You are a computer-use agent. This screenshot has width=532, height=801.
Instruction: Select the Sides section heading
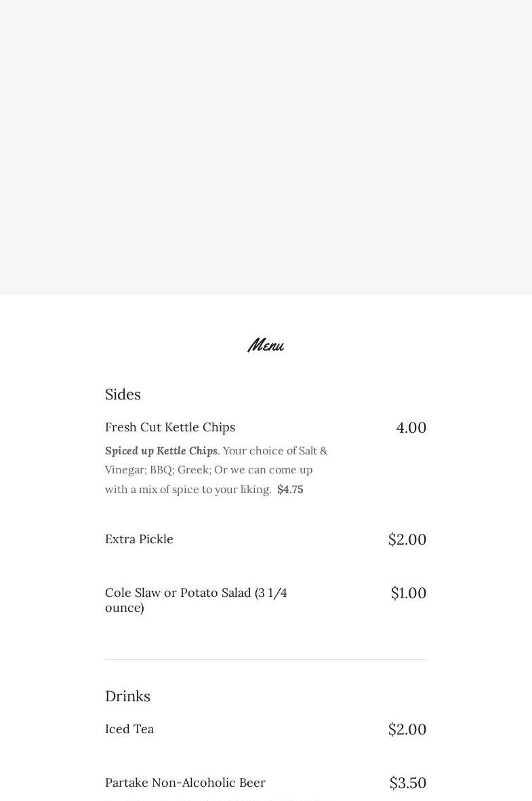tap(123, 394)
